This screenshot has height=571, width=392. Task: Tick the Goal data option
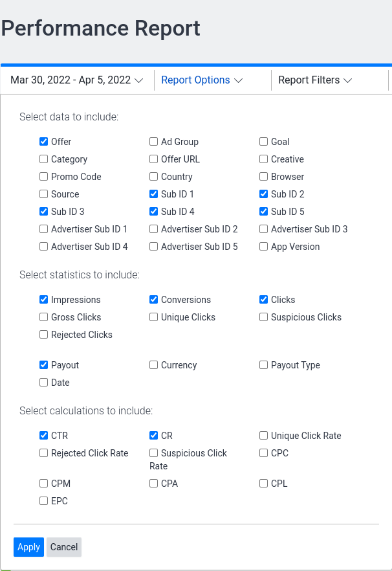click(264, 142)
